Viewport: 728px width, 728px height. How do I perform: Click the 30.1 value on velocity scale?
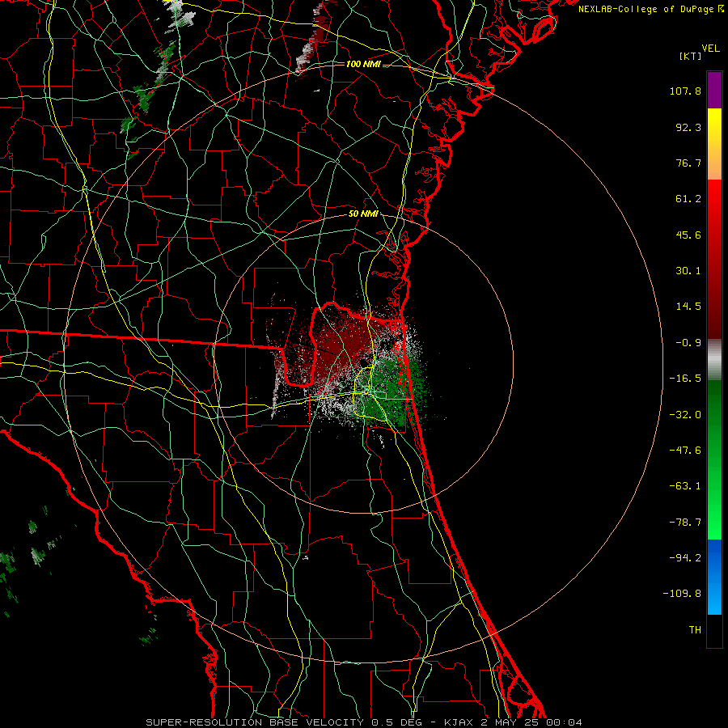pos(688,270)
